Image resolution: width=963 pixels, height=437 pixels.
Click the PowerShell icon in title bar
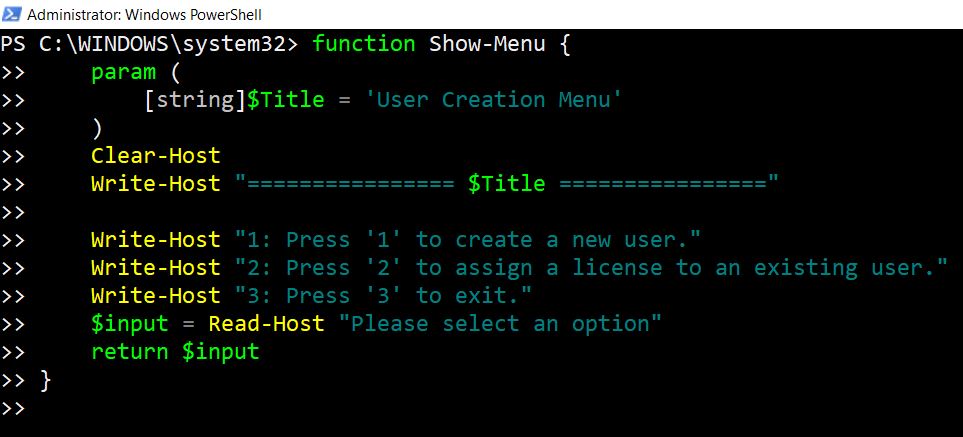(12, 14)
